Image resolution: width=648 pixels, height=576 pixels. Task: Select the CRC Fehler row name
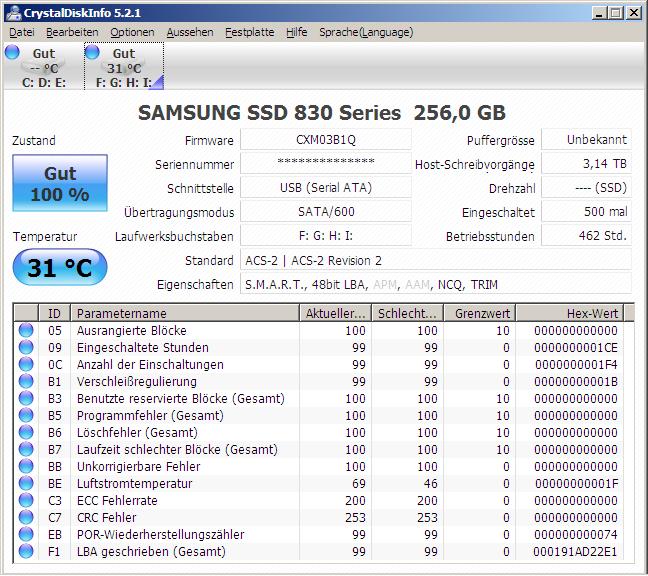106,517
